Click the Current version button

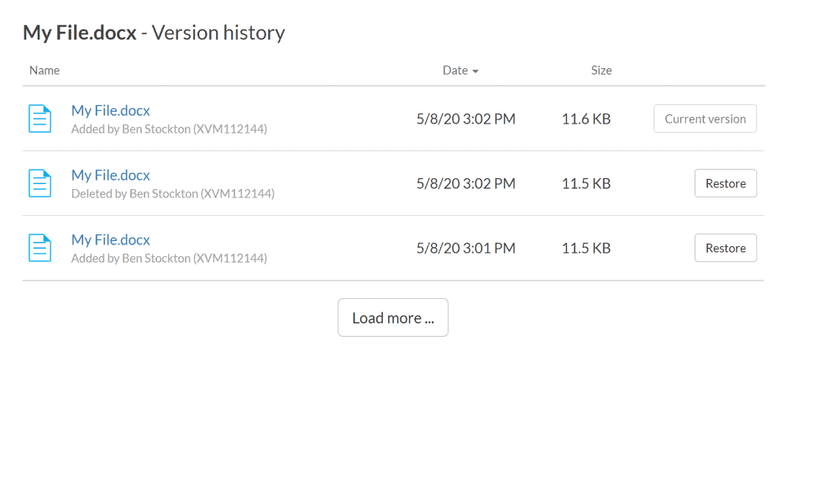705,118
